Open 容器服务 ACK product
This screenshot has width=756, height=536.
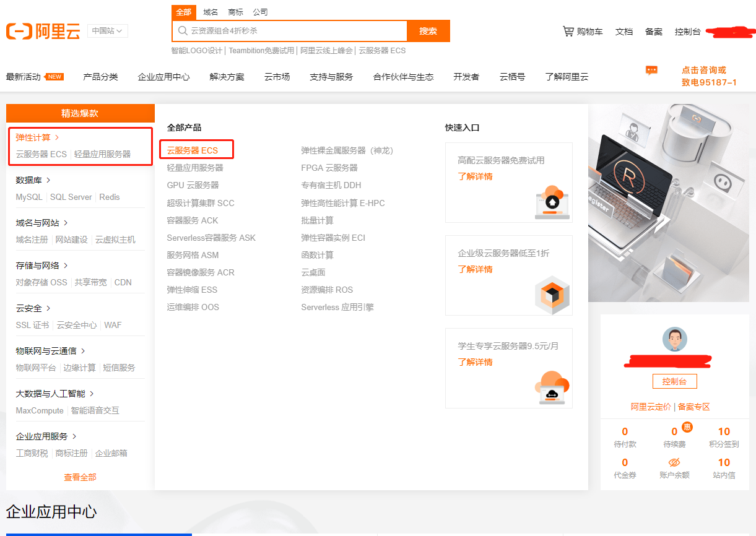tap(193, 220)
